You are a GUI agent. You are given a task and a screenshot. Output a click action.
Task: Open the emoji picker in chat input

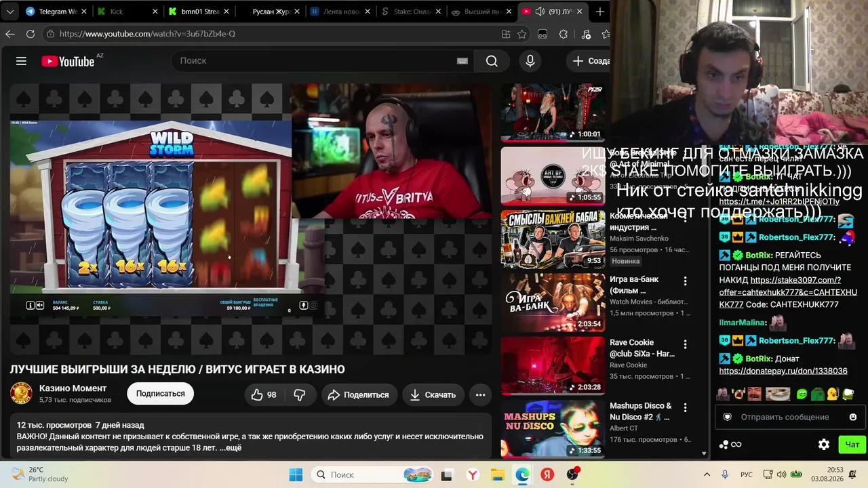coord(853,417)
